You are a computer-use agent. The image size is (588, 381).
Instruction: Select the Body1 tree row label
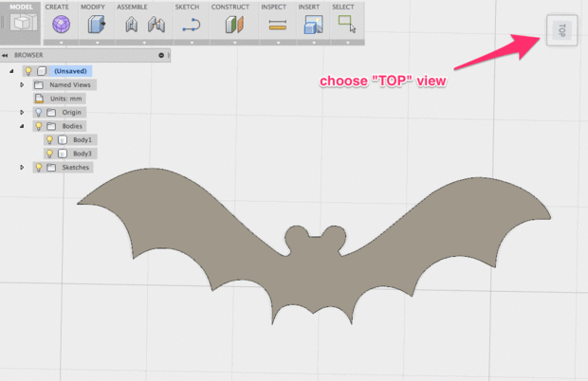(x=83, y=139)
